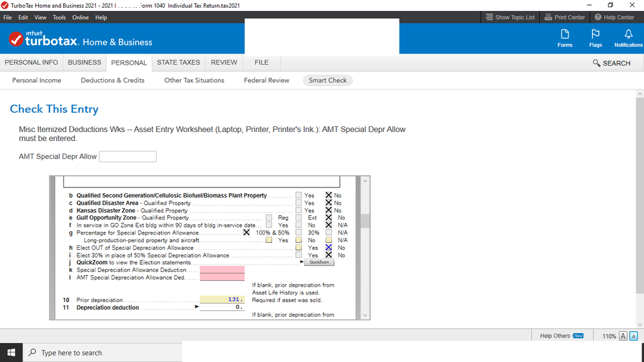Check Yes to Elect OUT of Special Depreciation
The image size is (644, 362).
(x=298, y=247)
